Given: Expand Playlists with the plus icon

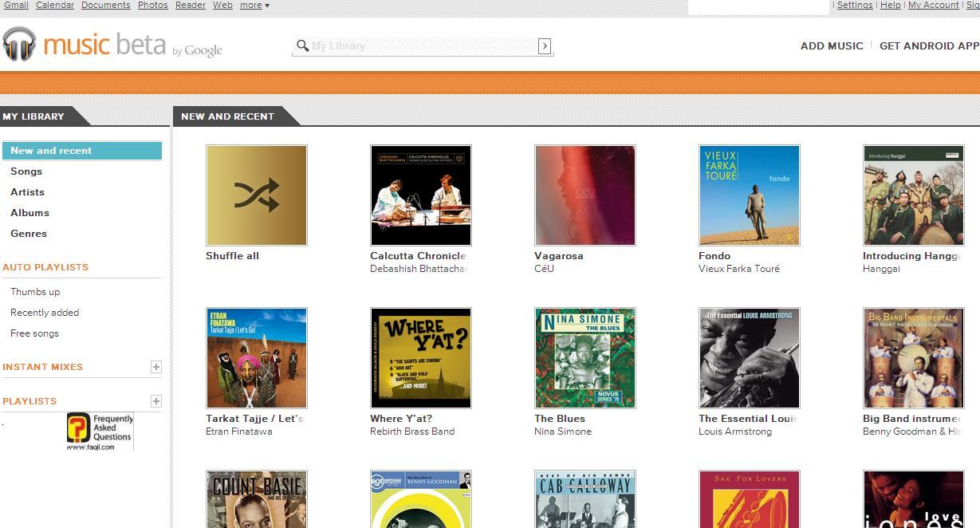Looking at the screenshot, I should pyautogui.click(x=156, y=401).
